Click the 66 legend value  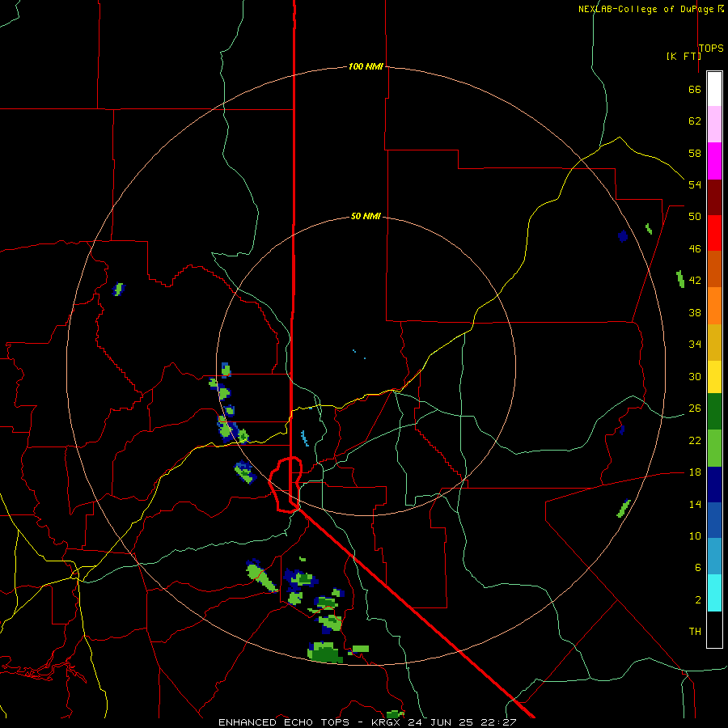pyautogui.click(x=695, y=90)
